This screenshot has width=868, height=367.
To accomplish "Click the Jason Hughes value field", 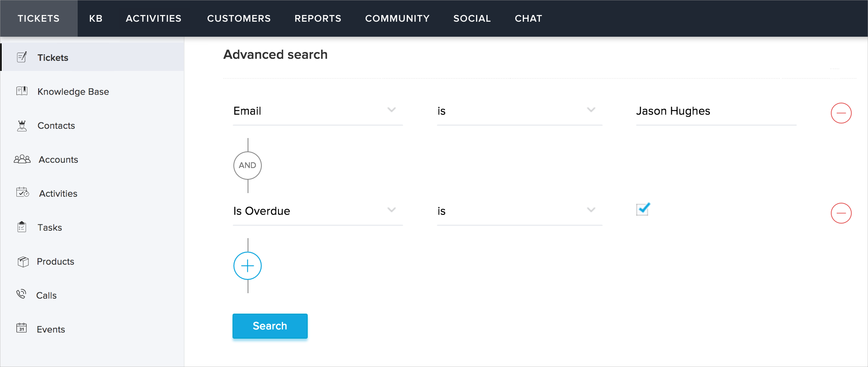I will pos(716,111).
